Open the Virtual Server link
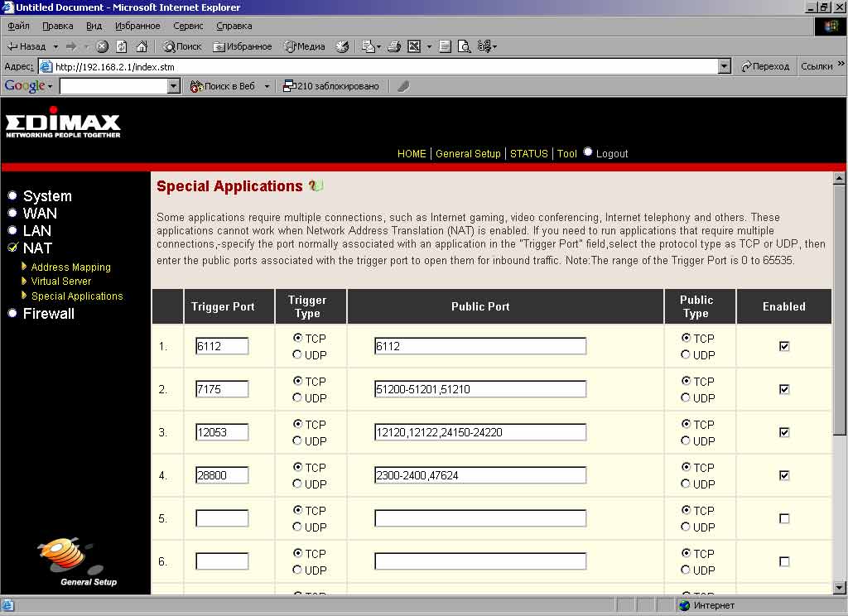 (60, 282)
